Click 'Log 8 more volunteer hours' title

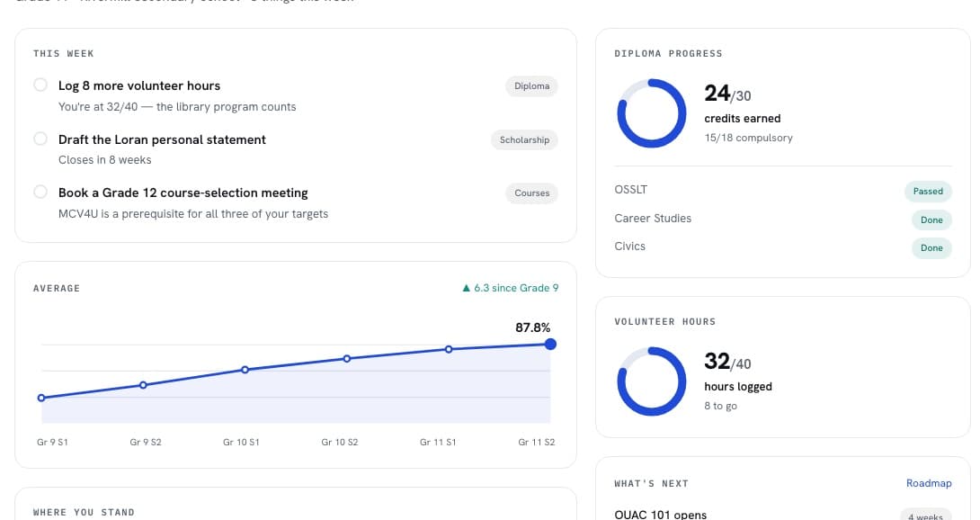pos(139,85)
